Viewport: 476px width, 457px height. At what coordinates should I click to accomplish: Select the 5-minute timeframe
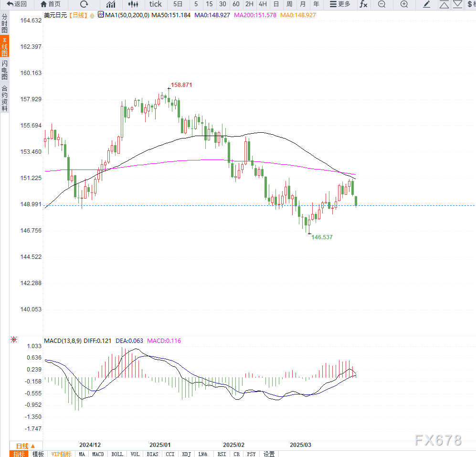196,4
